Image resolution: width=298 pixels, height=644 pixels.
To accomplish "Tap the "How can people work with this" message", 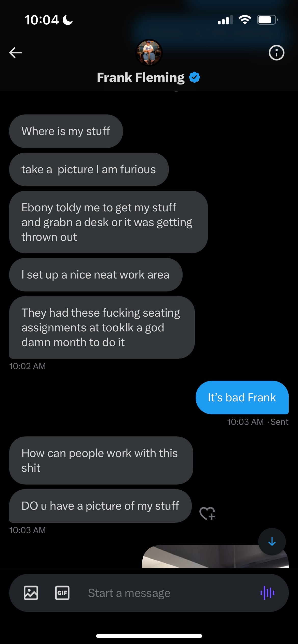I will (101, 460).
